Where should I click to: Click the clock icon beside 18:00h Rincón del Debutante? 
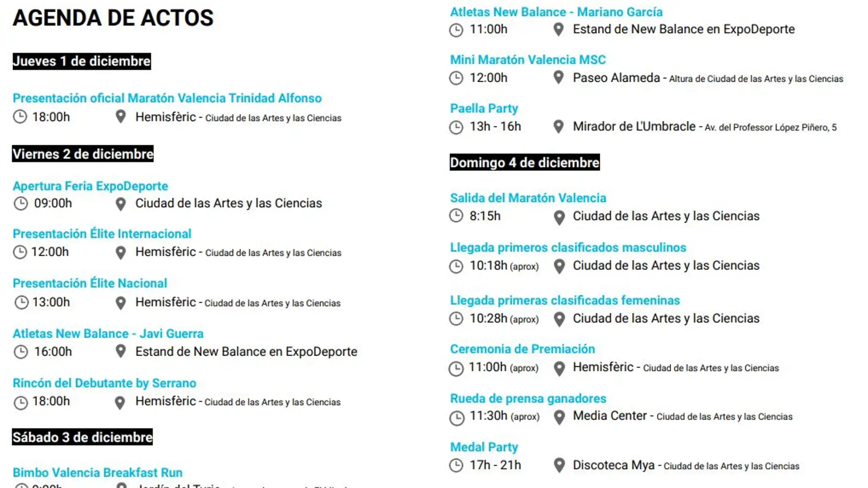21,403
